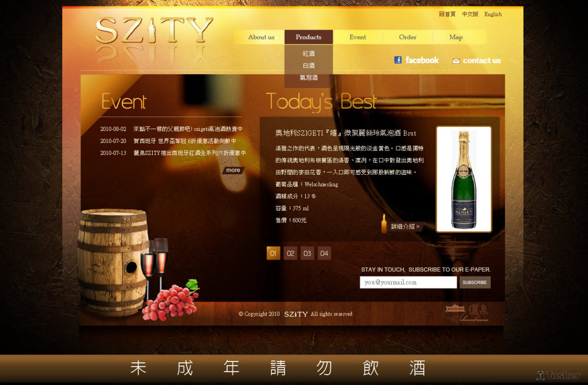
Task: Open the Products menu
Action: click(309, 37)
